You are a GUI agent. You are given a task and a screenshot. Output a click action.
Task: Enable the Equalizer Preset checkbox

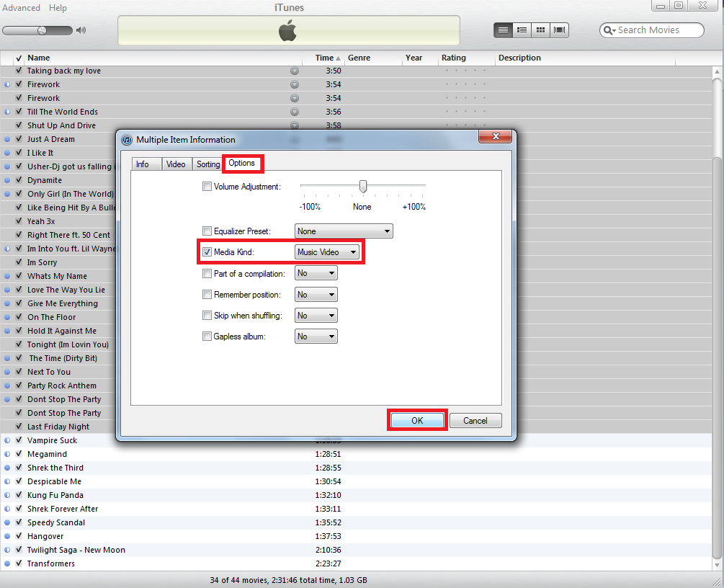click(207, 231)
